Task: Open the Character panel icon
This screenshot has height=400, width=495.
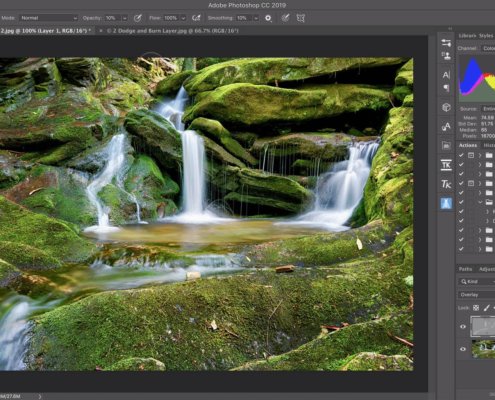Action: [446, 75]
